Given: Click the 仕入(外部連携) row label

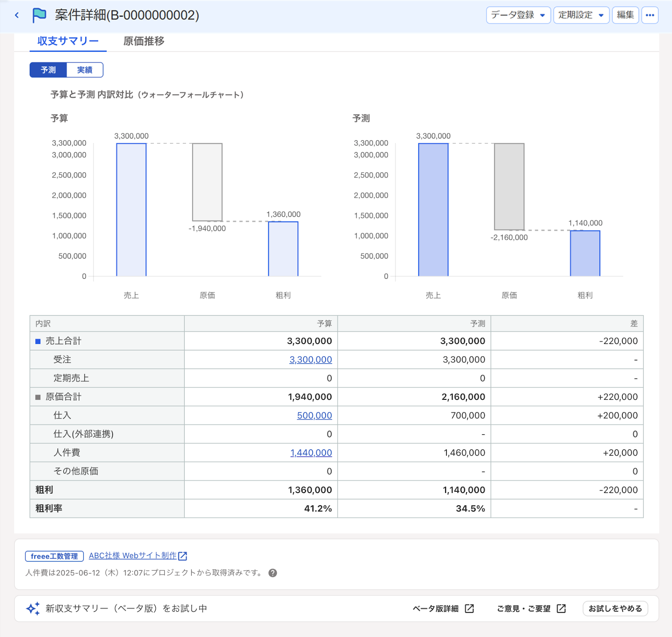Looking at the screenshot, I should click(84, 434).
